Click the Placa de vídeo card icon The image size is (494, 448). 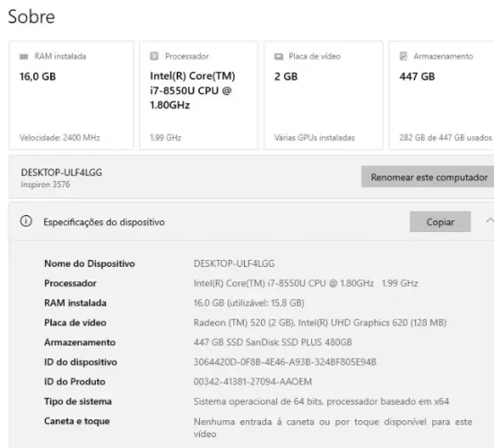pyautogui.click(x=279, y=56)
